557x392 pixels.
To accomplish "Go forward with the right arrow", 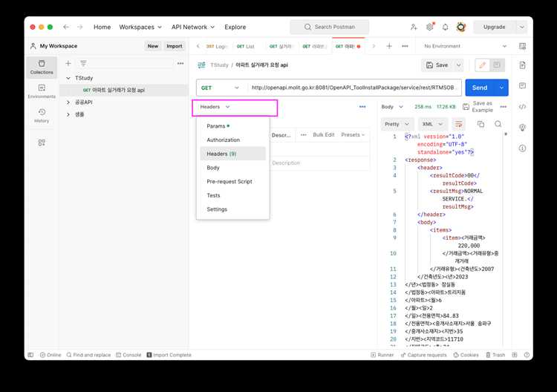I will pos(80,27).
